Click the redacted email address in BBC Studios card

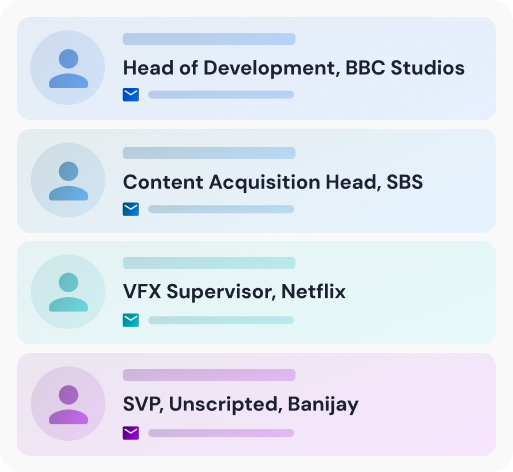(221, 95)
